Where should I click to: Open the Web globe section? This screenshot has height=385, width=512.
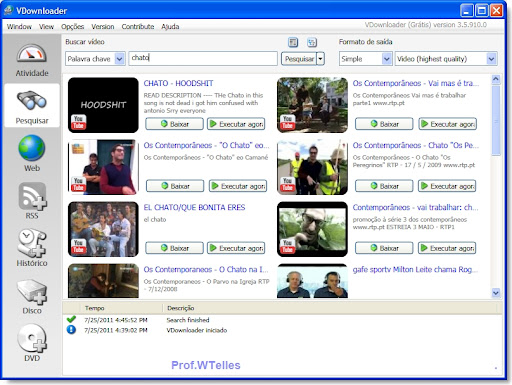click(x=32, y=153)
